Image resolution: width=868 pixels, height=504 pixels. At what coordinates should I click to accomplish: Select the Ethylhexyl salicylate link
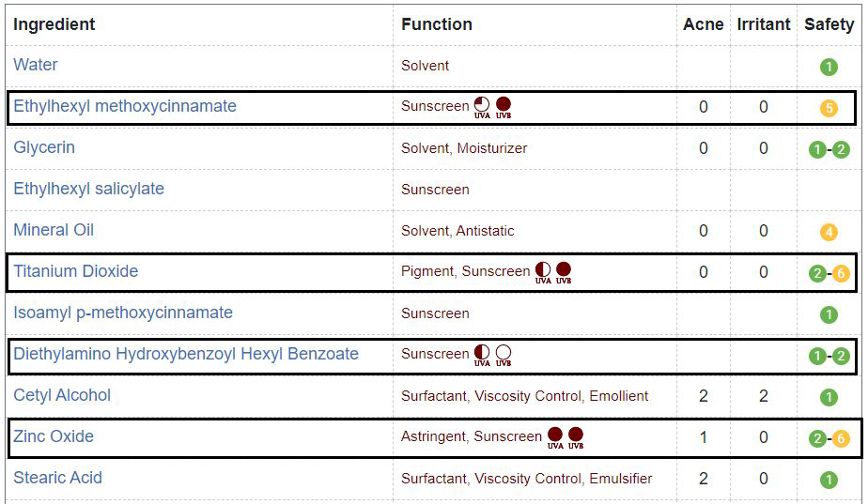(88, 189)
